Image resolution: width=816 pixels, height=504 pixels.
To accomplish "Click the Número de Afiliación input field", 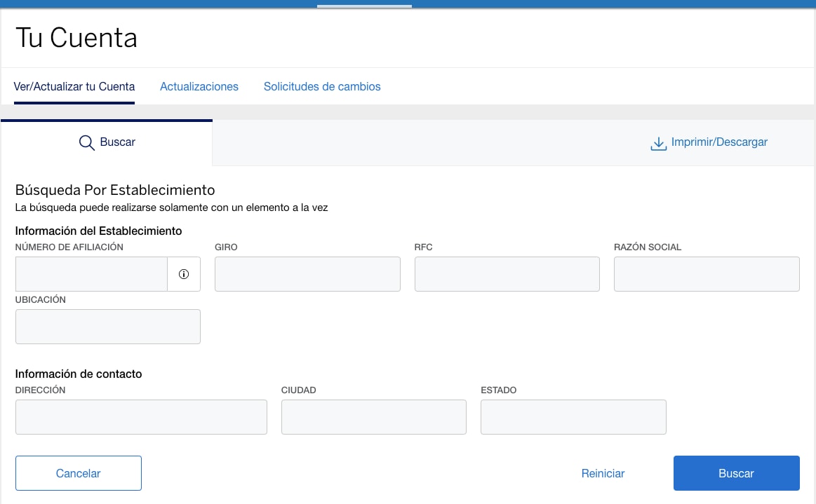I will [x=91, y=274].
